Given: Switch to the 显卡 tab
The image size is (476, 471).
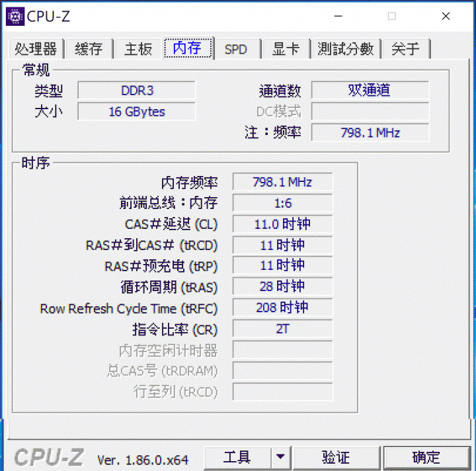Looking at the screenshot, I should (x=286, y=48).
